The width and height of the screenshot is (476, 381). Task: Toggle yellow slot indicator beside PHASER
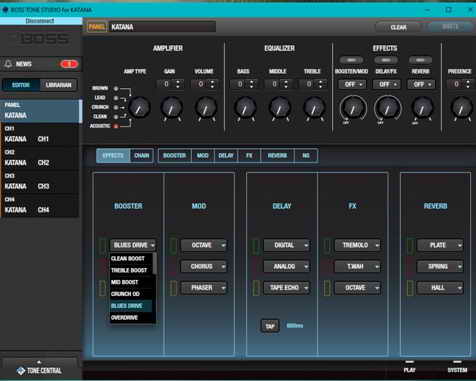(173, 288)
